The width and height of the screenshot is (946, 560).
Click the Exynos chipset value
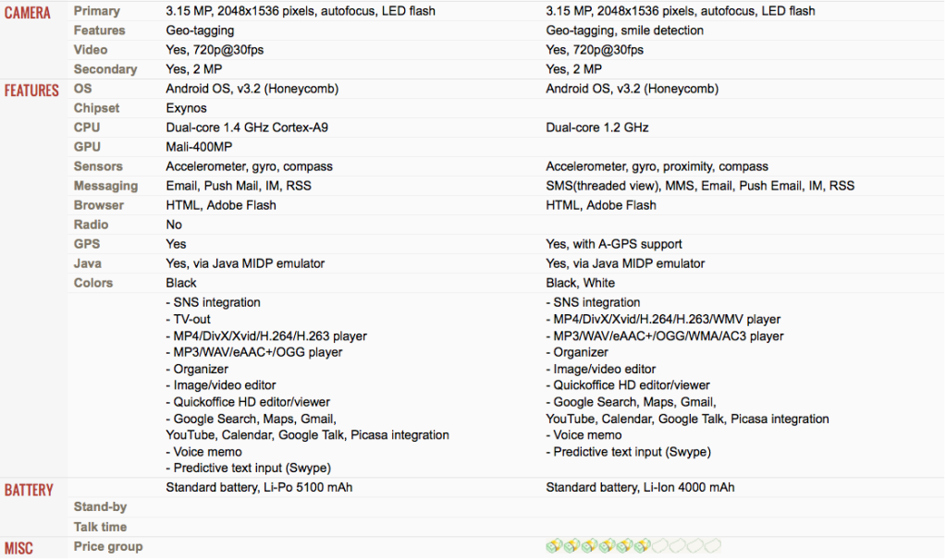pyautogui.click(x=187, y=108)
